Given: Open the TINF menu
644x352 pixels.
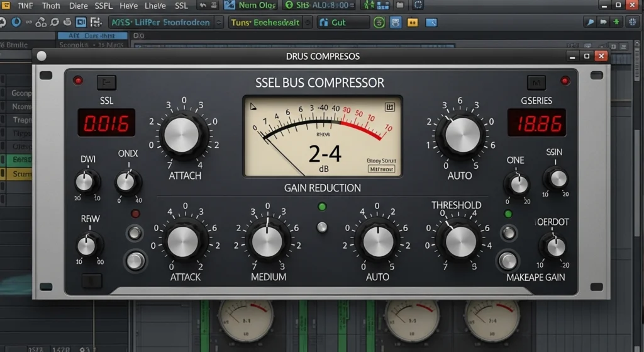Looking at the screenshot, I should point(25,6).
